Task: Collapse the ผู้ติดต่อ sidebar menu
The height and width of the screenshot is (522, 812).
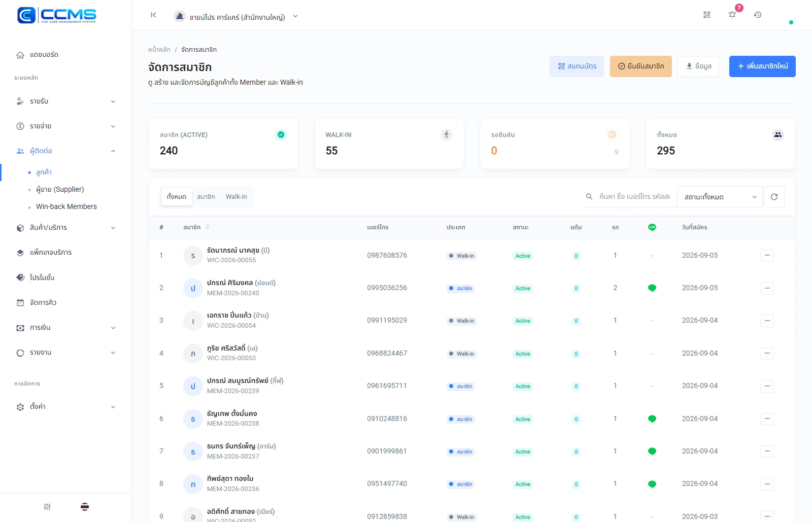Action: click(66, 151)
